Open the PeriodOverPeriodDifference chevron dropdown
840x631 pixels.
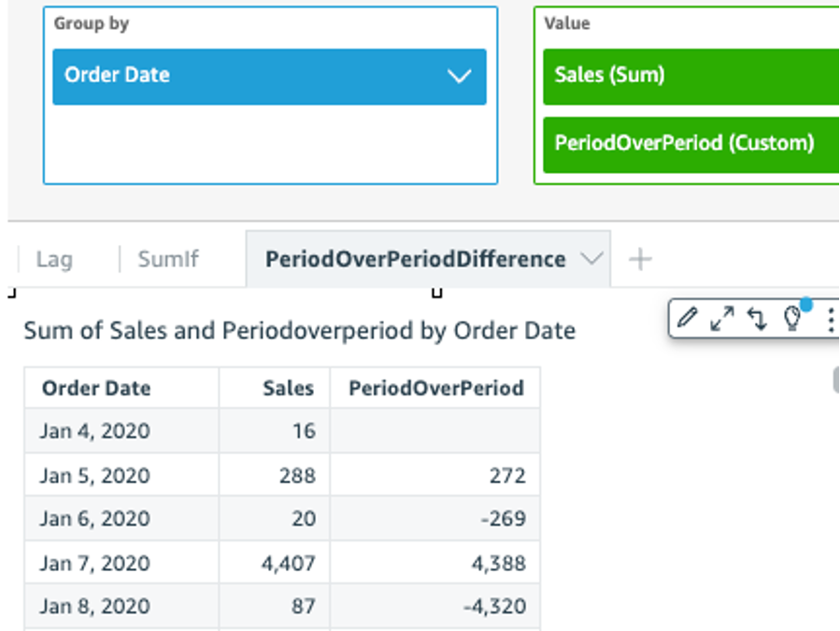592,259
